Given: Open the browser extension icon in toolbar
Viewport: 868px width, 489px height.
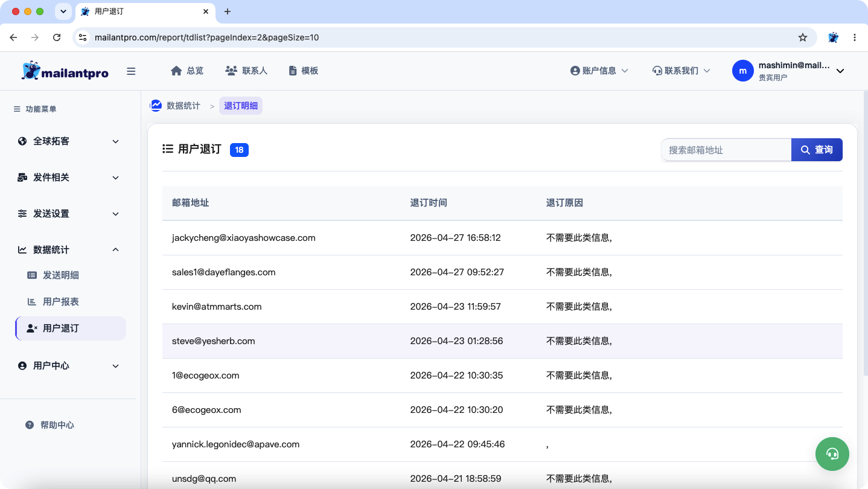Looking at the screenshot, I should pyautogui.click(x=834, y=37).
